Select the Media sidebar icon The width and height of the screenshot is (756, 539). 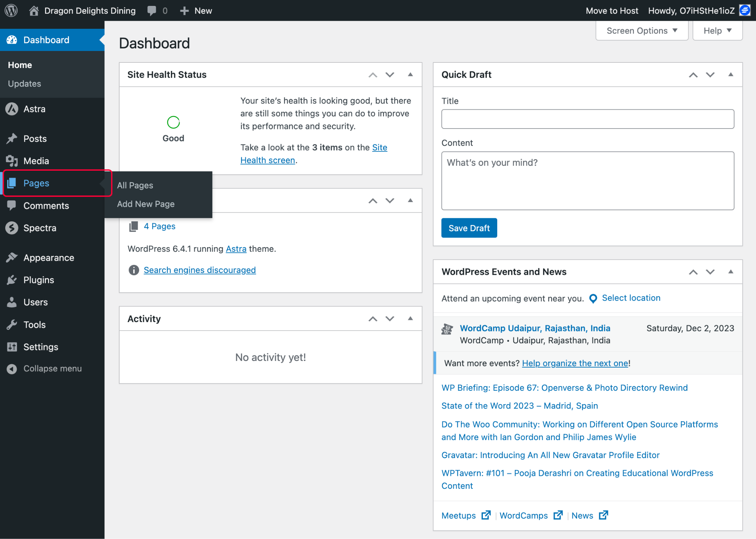pyautogui.click(x=12, y=161)
